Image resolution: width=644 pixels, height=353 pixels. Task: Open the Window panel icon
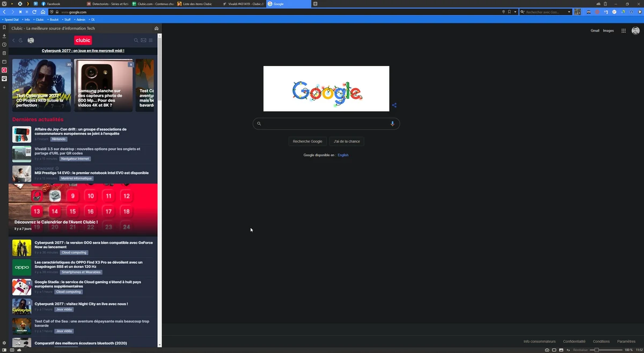pos(4,62)
